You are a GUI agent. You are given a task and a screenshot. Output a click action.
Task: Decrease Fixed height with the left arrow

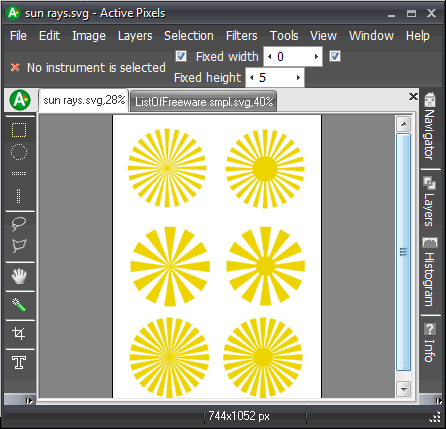252,78
